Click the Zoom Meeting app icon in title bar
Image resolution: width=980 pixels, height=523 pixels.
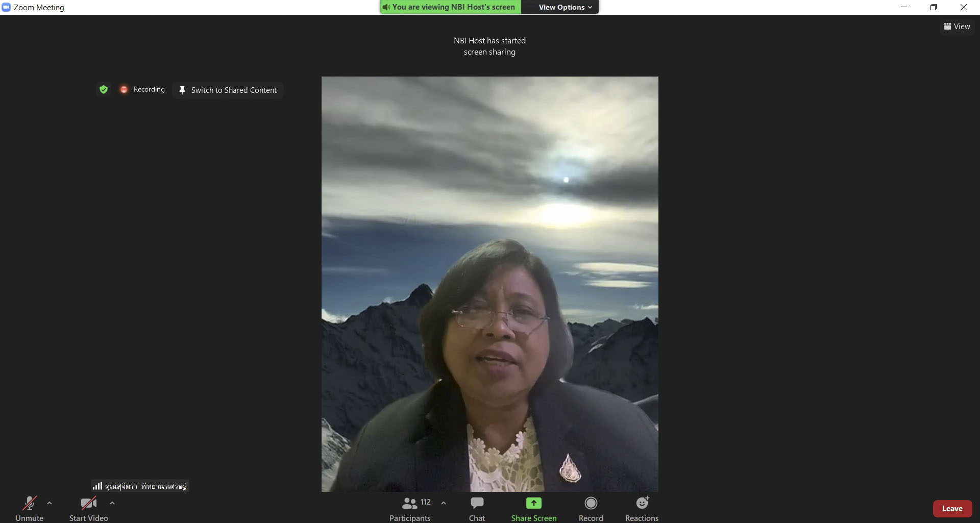[x=6, y=7]
